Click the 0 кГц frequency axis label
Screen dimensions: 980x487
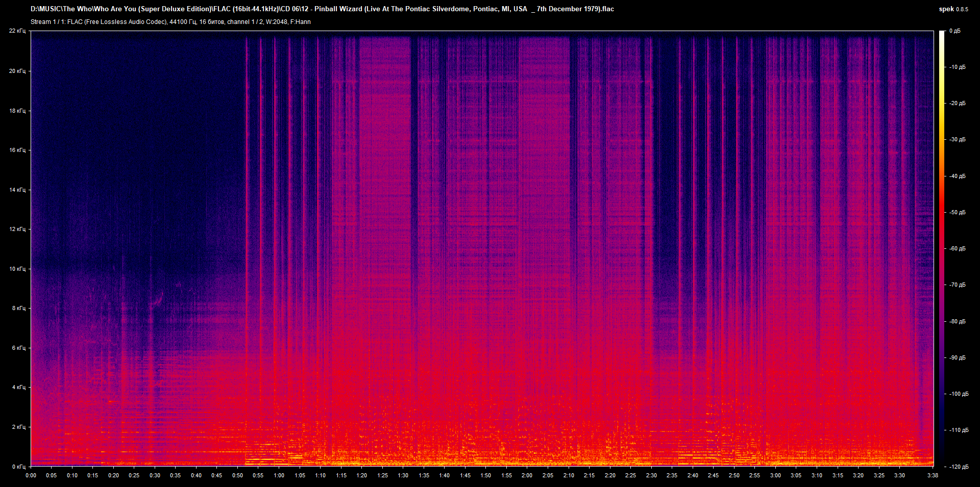pyautogui.click(x=18, y=467)
